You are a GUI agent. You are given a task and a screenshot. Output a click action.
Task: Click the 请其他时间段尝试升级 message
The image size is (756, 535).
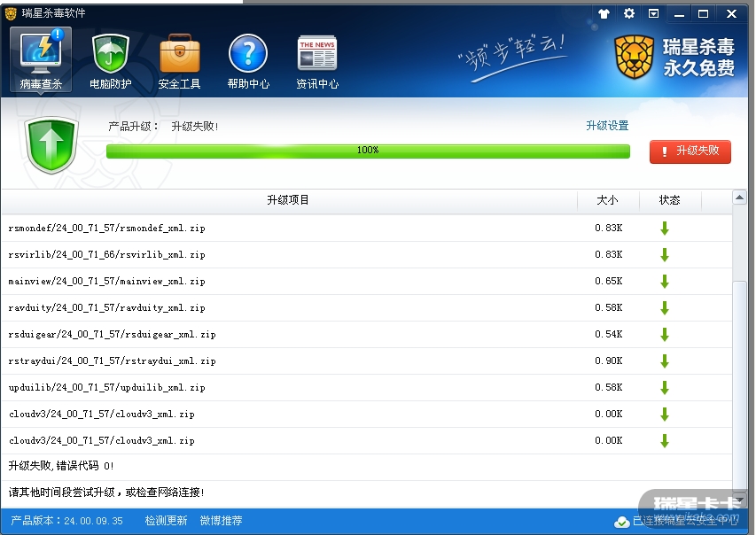point(106,492)
